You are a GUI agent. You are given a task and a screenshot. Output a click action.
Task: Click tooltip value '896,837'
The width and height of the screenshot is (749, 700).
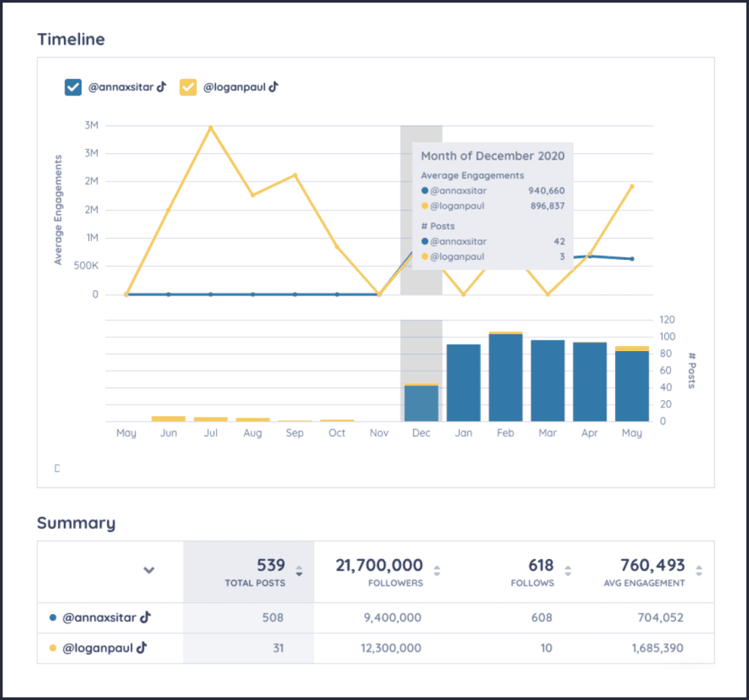click(547, 206)
